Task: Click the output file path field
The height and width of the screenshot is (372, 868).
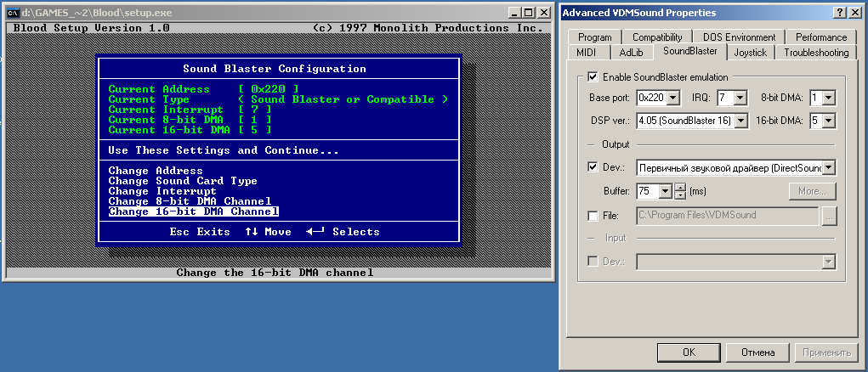Action: coord(728,216)
